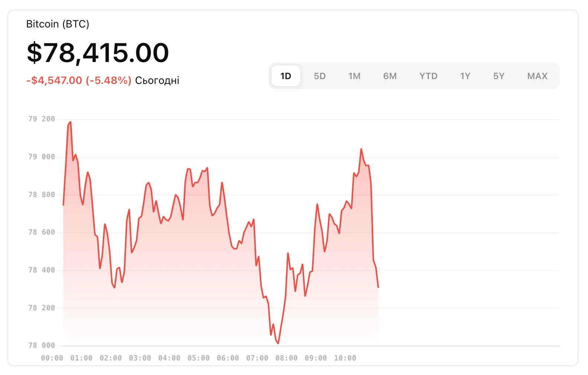The image size is (588, 375).
Task: Click the chart's lowest point near 08:00
Action: 278,343
